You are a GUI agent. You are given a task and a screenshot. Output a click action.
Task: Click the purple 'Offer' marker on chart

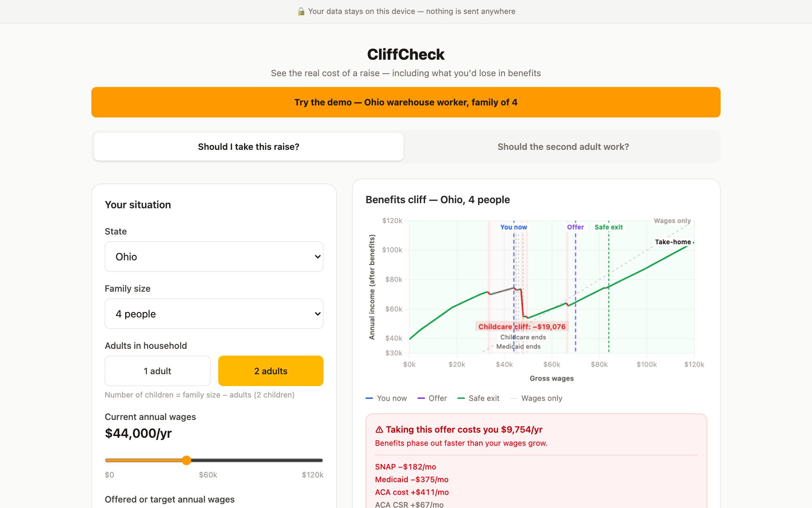(575, 227)
